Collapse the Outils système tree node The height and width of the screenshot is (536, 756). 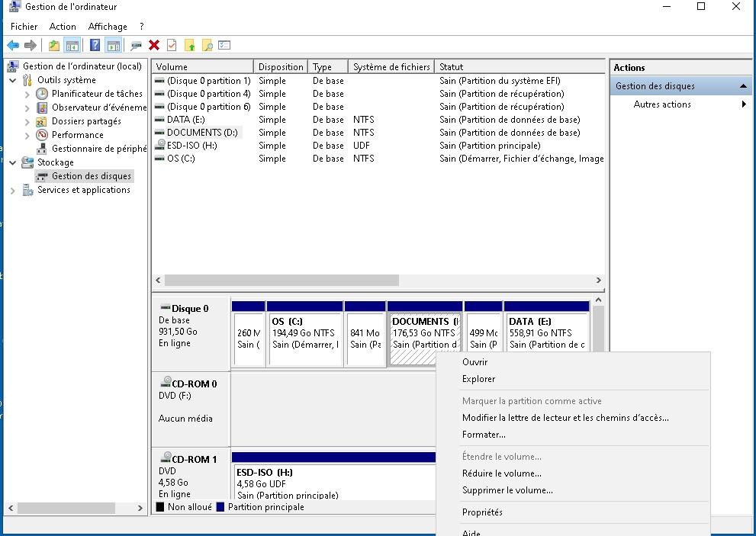coord(13,80)
